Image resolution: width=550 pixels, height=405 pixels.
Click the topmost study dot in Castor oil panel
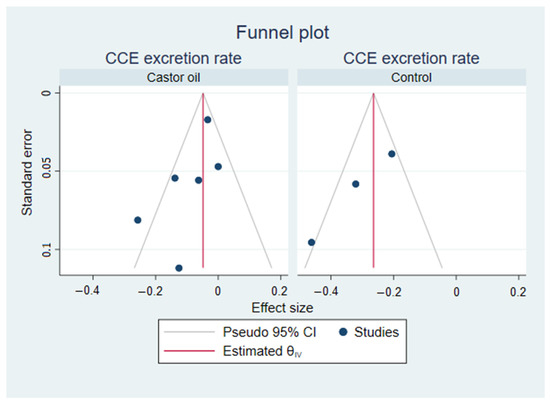click(208, 120)
